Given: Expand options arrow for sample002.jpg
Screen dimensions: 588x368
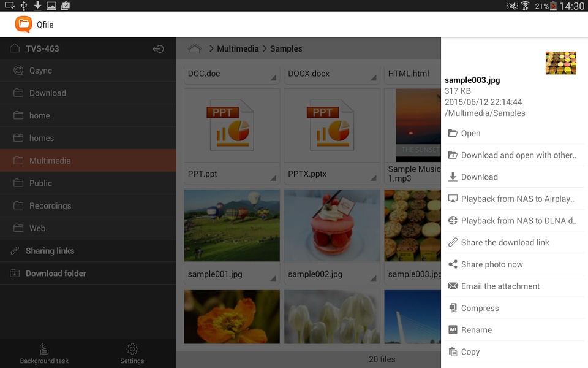Looking at the screenshot, I should (374, 278).
